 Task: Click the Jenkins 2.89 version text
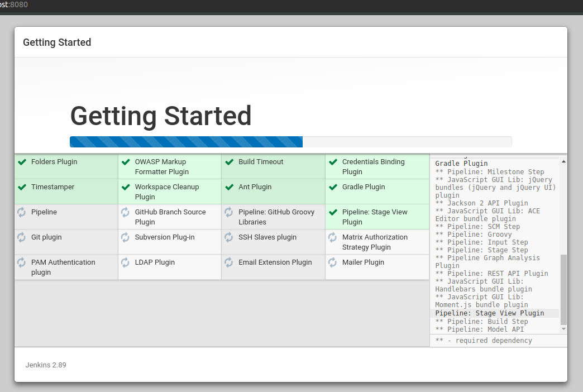46,365
